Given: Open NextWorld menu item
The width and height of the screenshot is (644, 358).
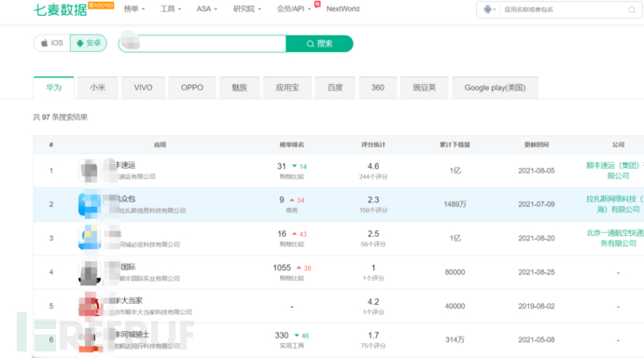Looking at the screenshot, I should pyautogui.click(x=343, y=9).
